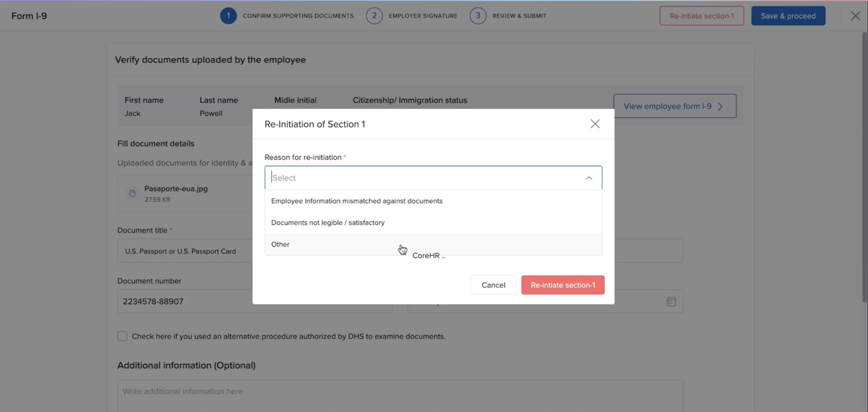Pick the 'Other' reason option
The image size is (868, 412).
pyautogui.click(x=280, y=244)
